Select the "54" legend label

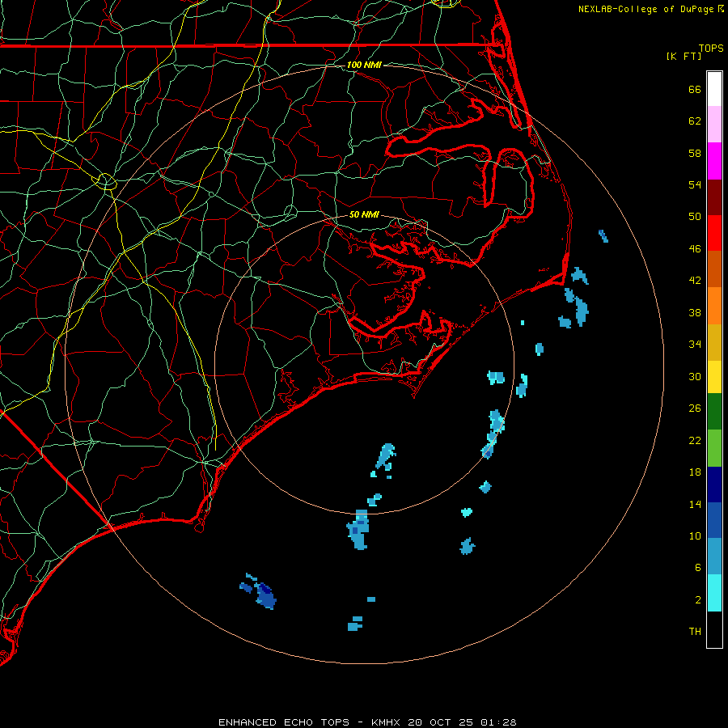pyautogui.click(x=695, y=184)
